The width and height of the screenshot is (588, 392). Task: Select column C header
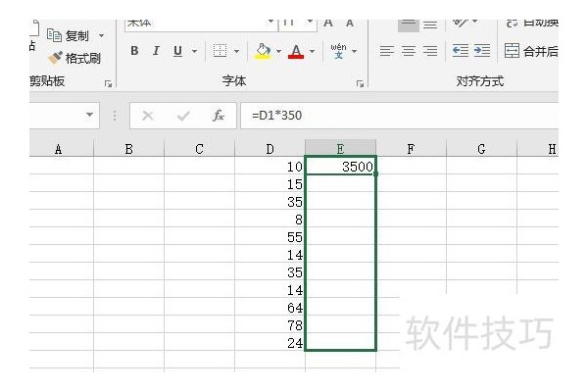coord(199,149)
